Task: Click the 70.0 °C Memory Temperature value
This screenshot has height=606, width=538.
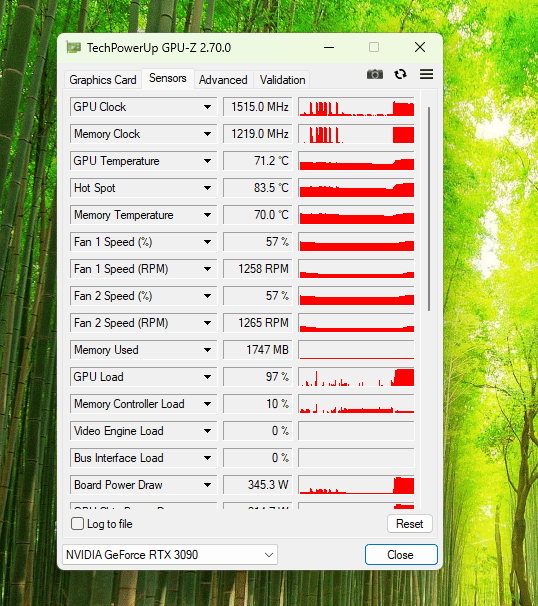Action: (258, 215)
